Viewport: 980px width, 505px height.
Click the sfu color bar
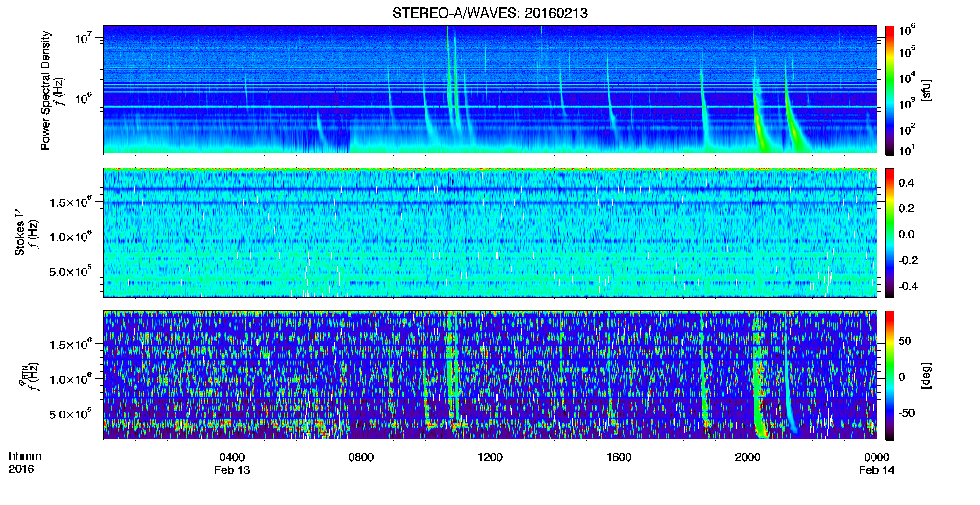pyautogui.click(x=889, y=90)
